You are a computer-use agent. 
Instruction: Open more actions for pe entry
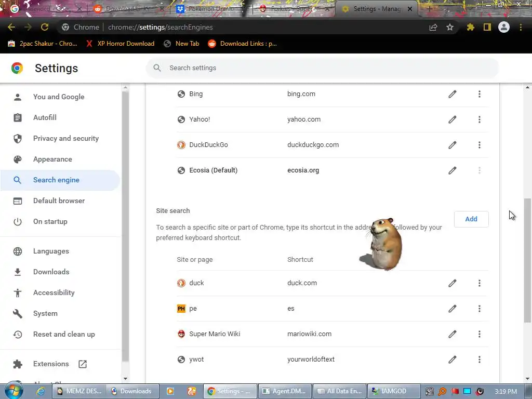[480, 309]
